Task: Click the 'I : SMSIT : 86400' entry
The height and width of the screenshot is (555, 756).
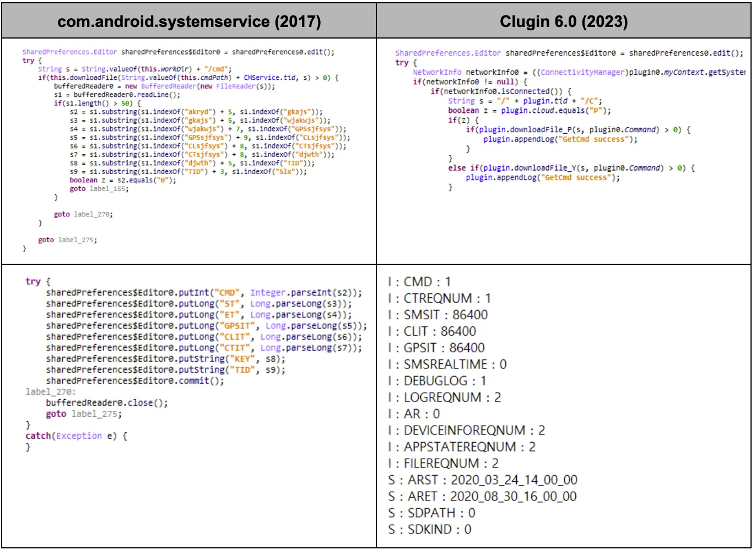Action: (438, 315)
